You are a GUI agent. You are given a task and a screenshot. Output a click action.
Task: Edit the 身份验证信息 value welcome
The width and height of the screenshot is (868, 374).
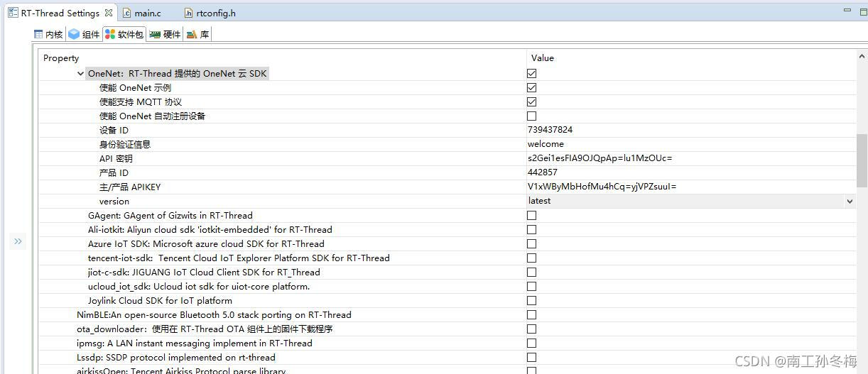[x=690, y=144]
